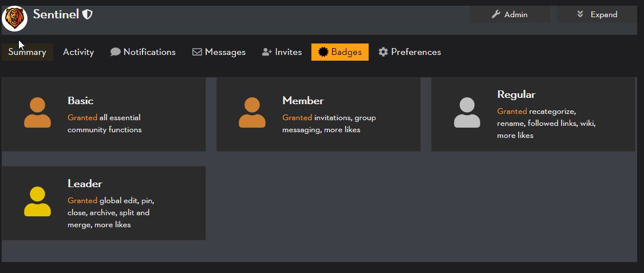This screenshot has height=273, width=644.
Task: Open the Invites tab
Action: [282, 52]
